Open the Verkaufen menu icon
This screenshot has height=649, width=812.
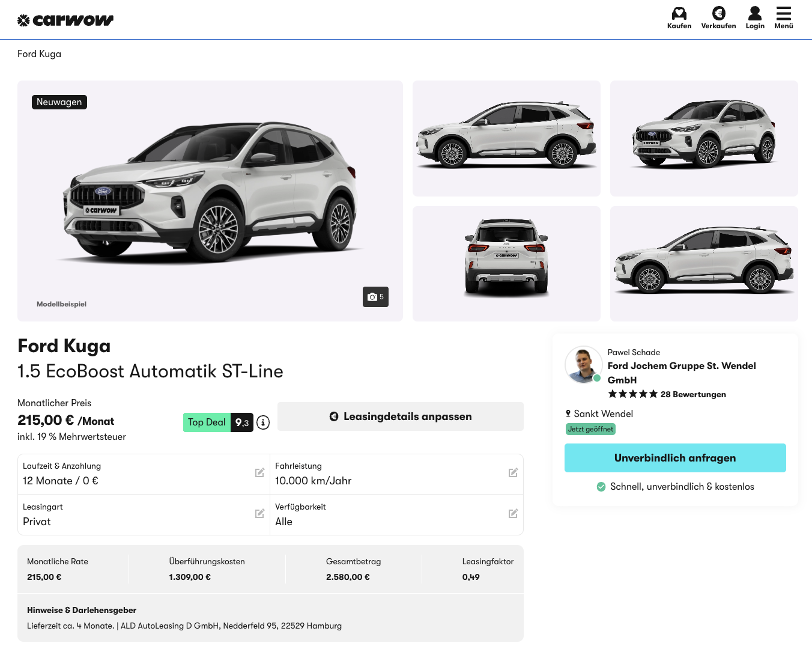(x=718, y=17)
